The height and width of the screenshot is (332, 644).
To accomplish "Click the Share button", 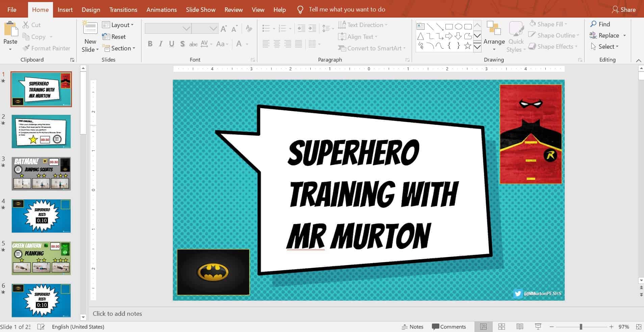I will 623,9.
